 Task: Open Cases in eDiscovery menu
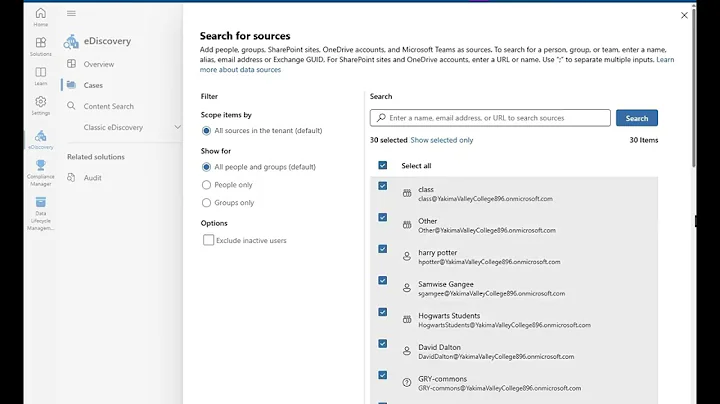[93, 85]
